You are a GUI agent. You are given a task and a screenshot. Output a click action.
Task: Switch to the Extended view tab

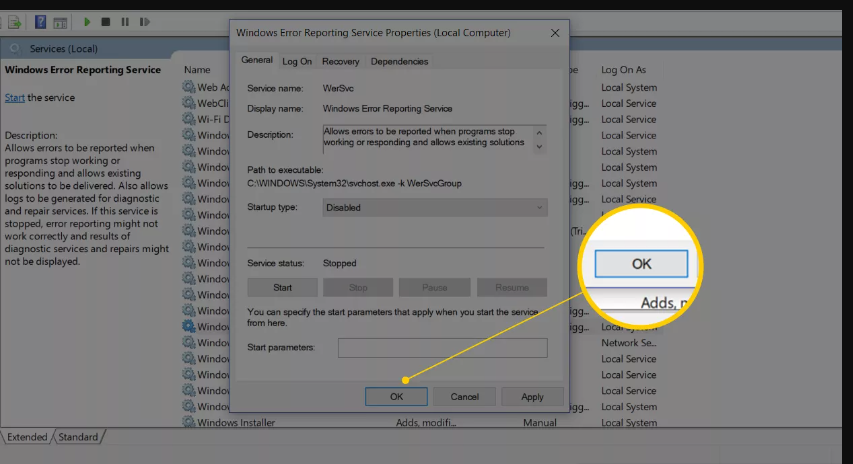pos(27,437)
